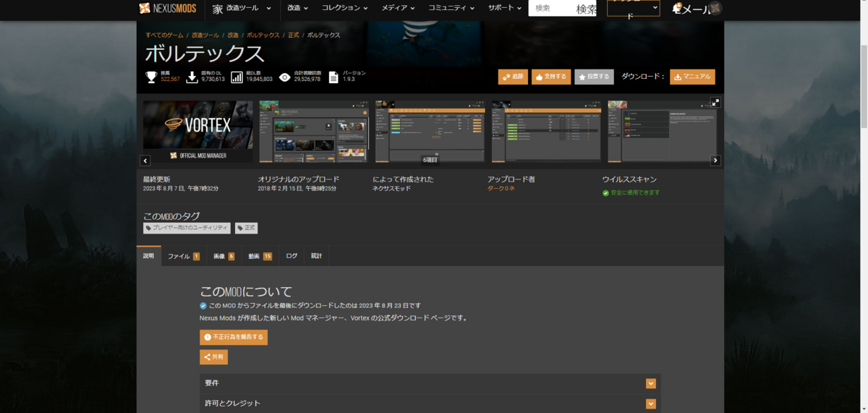Click the 支持する endorse button
Image resolution: width=868 pixels, height=413 pixels.
point(551,77)
